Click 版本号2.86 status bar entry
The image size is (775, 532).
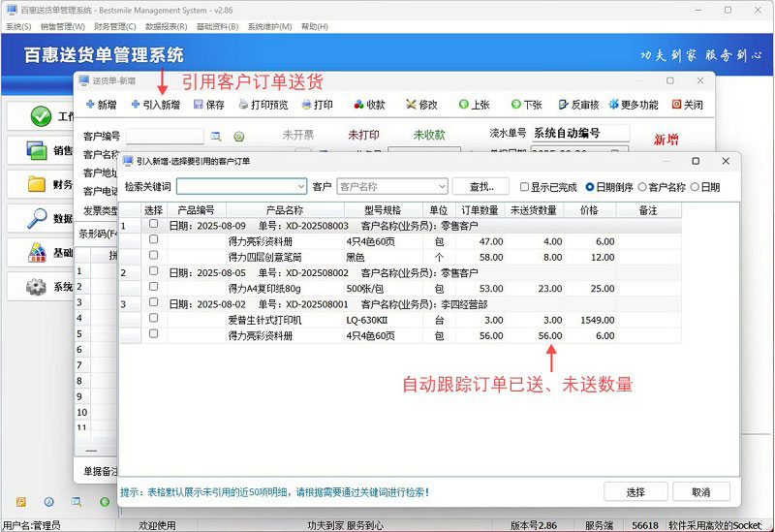pos(534,525)
